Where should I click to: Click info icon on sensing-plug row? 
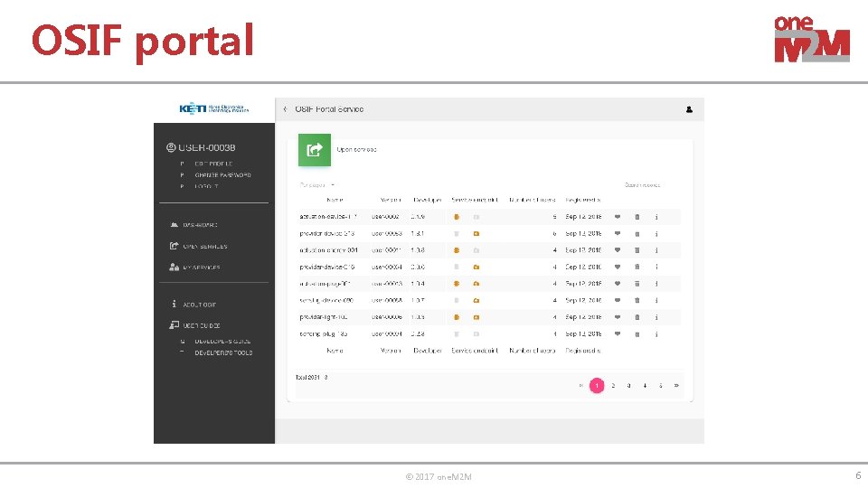pyautogui.click(x=656, y=333)
